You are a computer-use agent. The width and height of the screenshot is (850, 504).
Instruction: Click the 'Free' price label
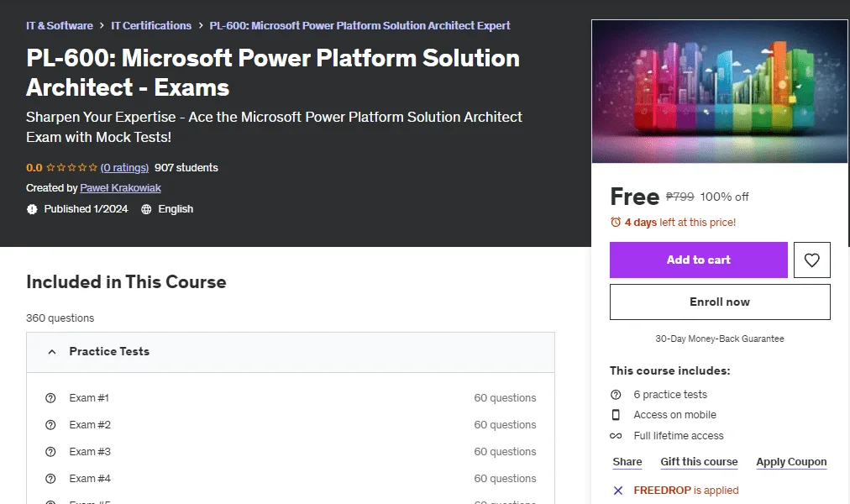click(634, 197)
